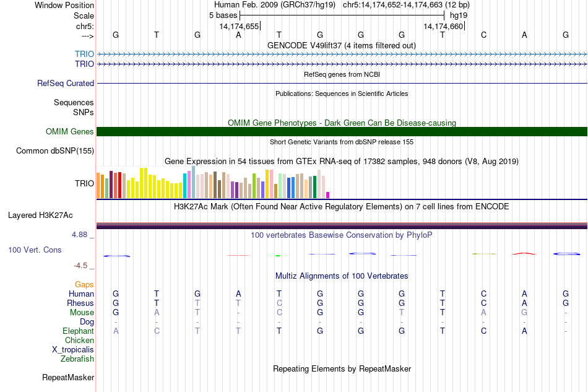Open 'Gene Expression in 54 tissues from GTEx' title

[342, 161]
